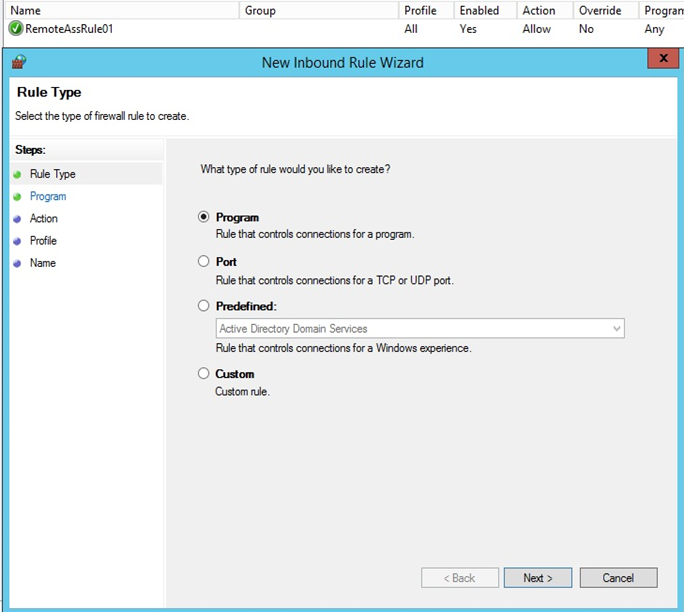Click the Next button
684x612 pixels.
click(x=537, y=578)
